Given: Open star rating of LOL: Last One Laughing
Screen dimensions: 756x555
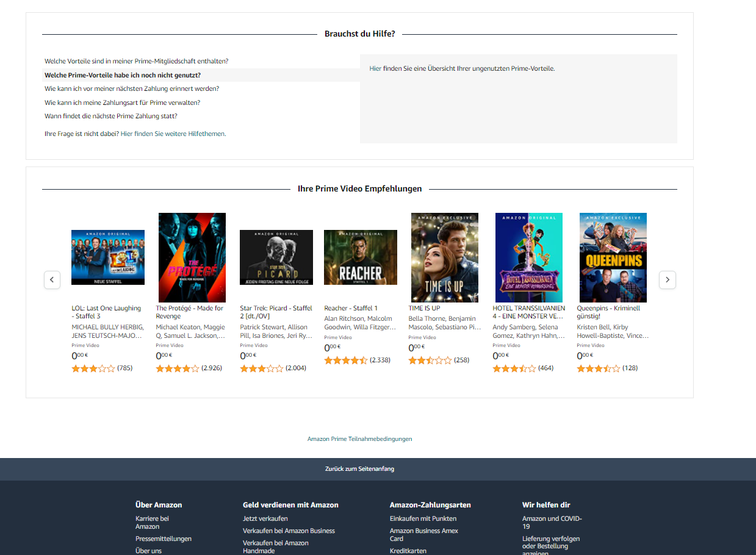Looking at the screenshot, I should tap(93, 368).
